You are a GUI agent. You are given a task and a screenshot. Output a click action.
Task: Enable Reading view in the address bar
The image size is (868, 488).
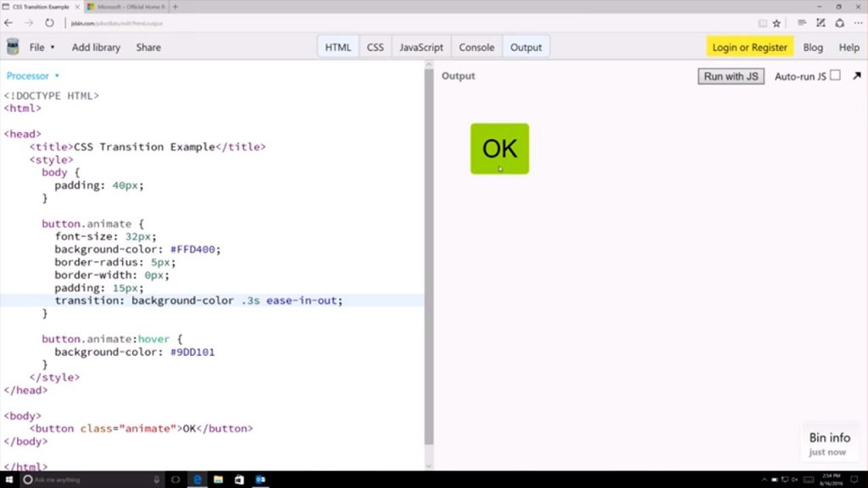point(764,23)
